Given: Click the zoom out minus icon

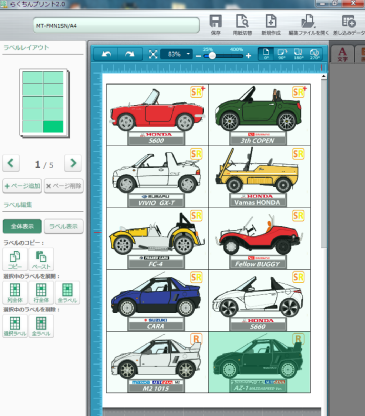Looking at the screenshot, I should 198,56.
